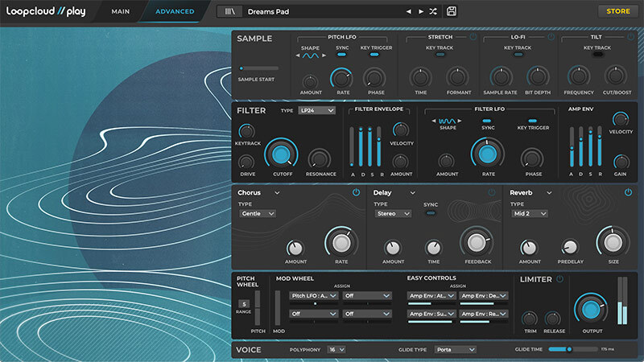The height and width of the screenshot is (362, 644).
Task: Switch to the Main tab
Action: [120, 11]
